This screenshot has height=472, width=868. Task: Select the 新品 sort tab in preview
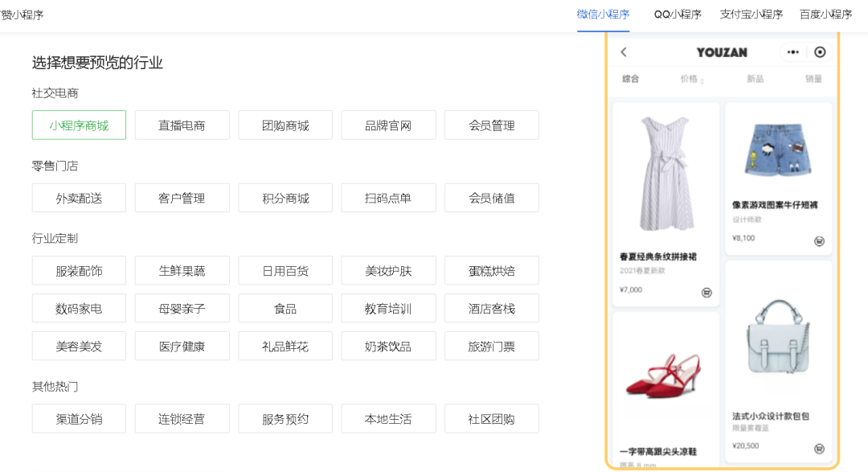click(x=755, y=79)
